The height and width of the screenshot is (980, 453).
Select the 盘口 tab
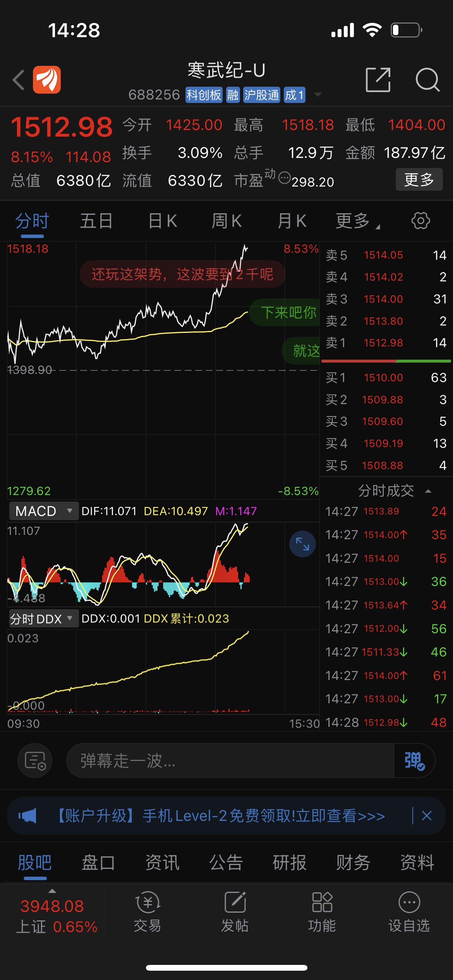click(x=98, y=863)
